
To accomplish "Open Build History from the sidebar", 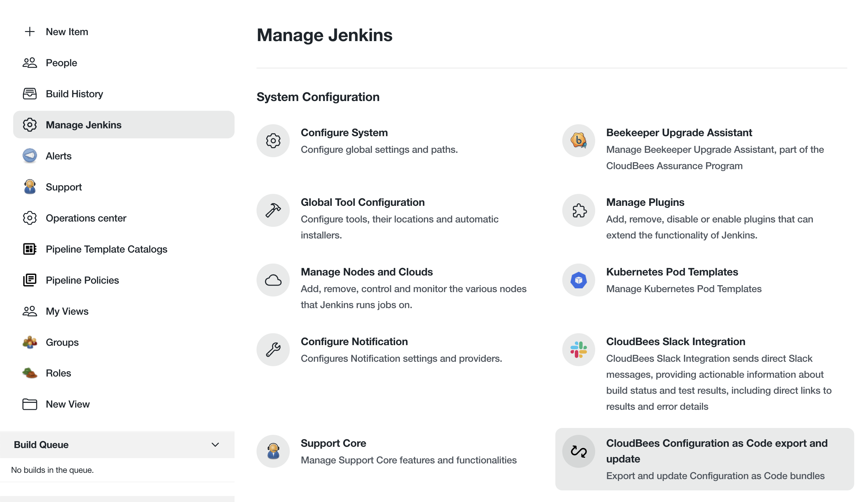I will (74, 94).
